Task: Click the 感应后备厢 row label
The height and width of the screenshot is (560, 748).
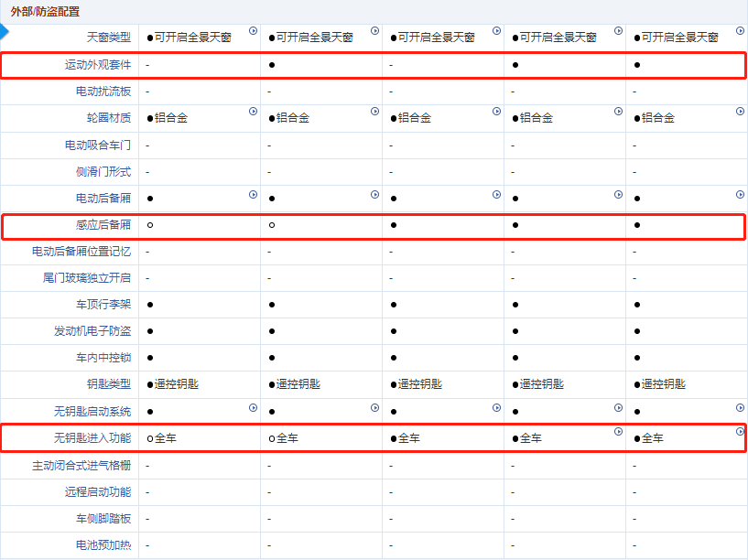Action: click(103, 224)
